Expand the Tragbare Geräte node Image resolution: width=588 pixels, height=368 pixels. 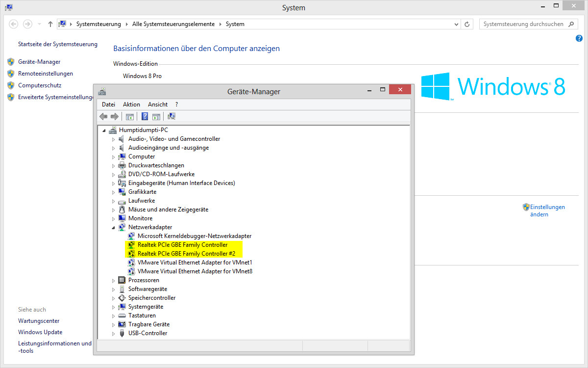[113, 324]
